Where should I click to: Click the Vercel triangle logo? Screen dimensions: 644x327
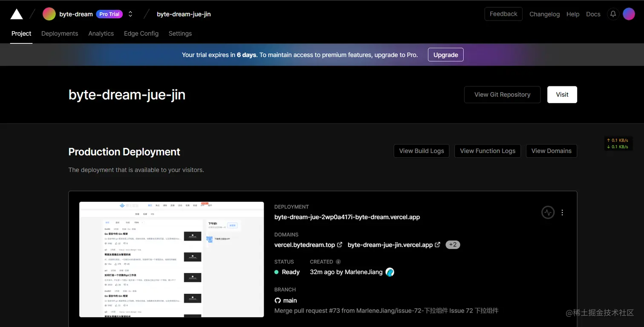pos(17,14)
